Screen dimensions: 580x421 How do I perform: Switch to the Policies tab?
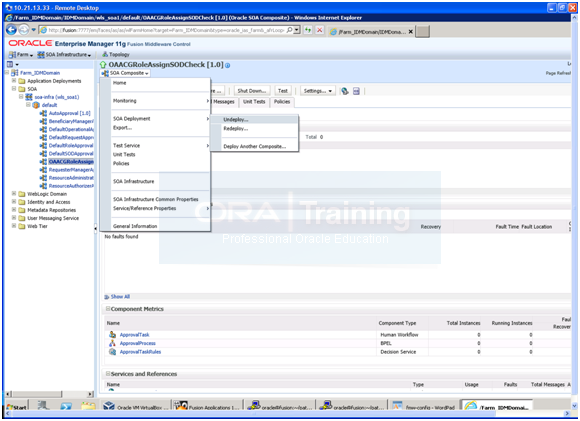point(282,102)
